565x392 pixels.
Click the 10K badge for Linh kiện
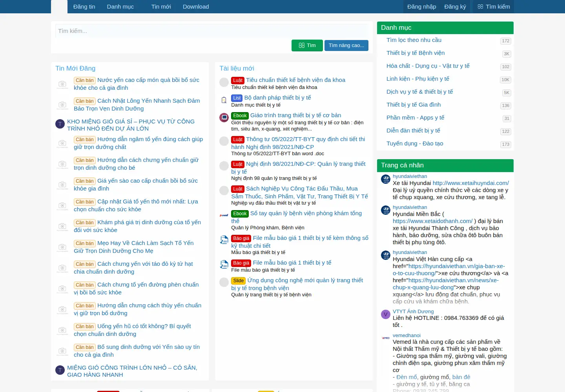click(x=505, y=80)
